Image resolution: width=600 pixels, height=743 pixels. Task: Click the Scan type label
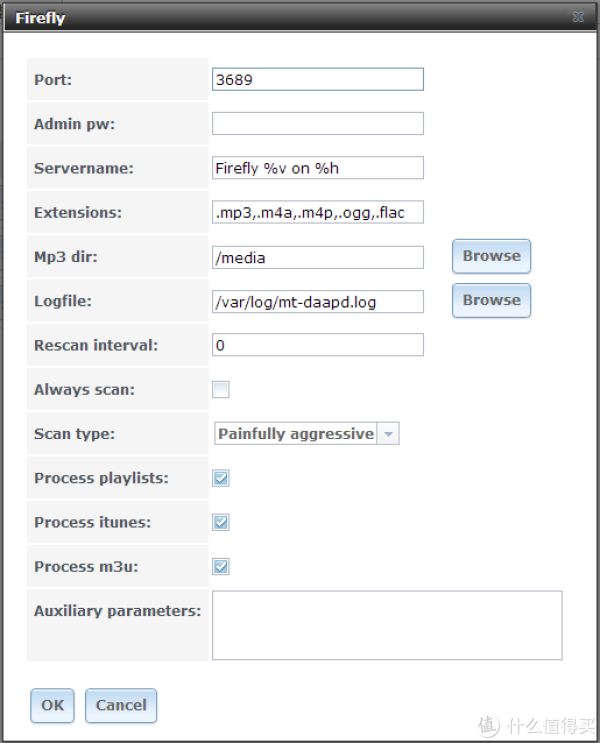pyautogui.click(x=74, y=434)
